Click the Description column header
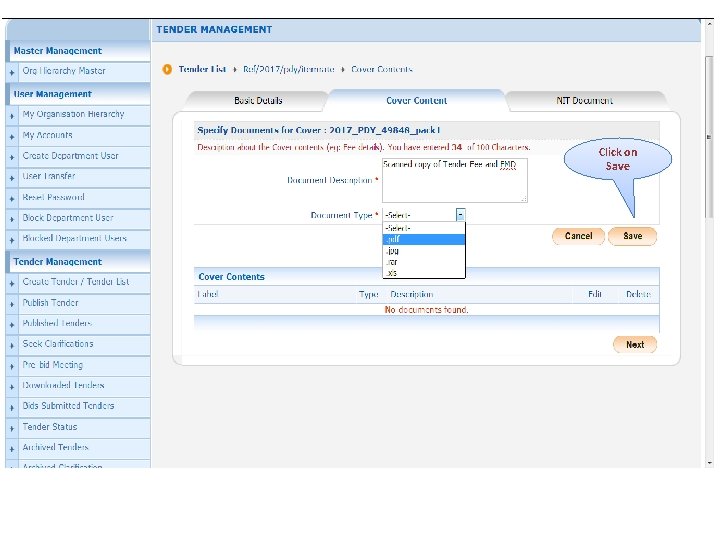Image resolution: width=720 pixels, height=540 pixels. pyautogui.click(x=411, y=294)
